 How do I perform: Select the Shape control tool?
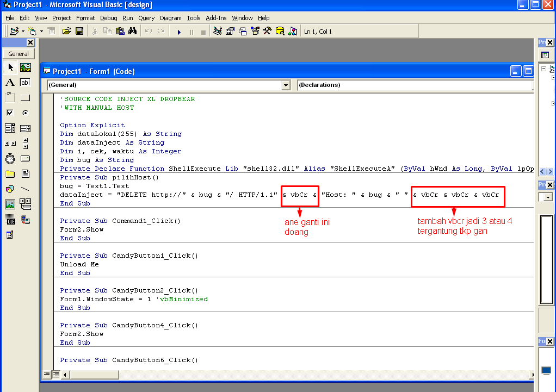pos(10,189)
